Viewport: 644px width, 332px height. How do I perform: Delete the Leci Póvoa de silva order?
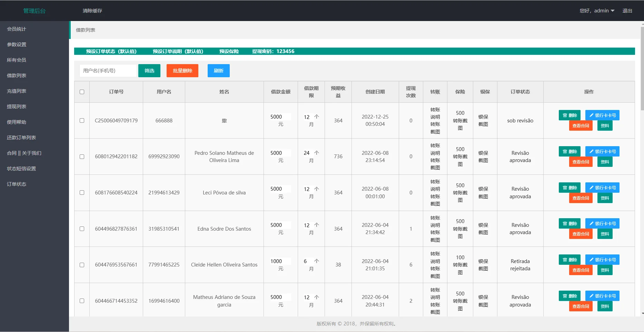click(x=569, y=188)
